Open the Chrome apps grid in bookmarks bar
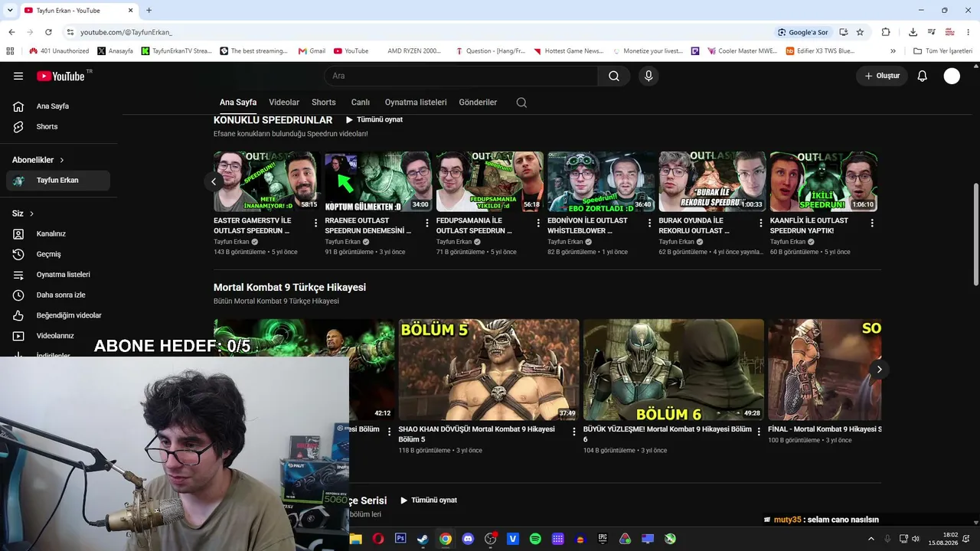 (x=10, y=51)
